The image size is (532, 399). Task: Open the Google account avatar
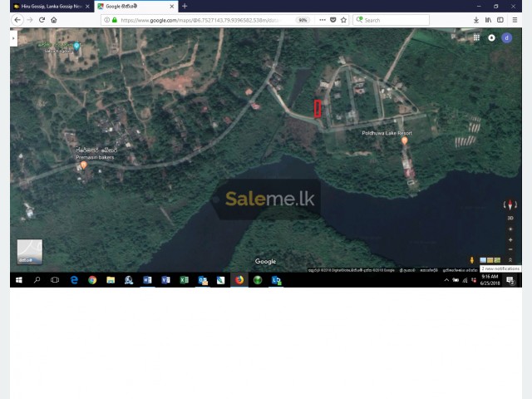pyautogui.click(x=506, y=37)
